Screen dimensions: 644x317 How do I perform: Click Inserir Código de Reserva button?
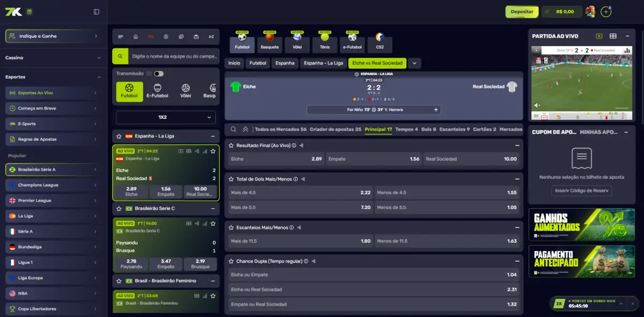point(581,191)
